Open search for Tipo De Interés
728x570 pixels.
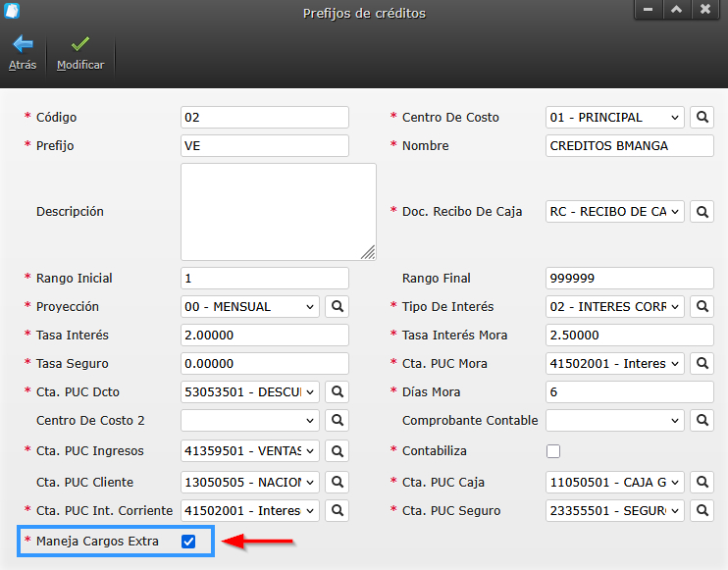pos(702,307)
